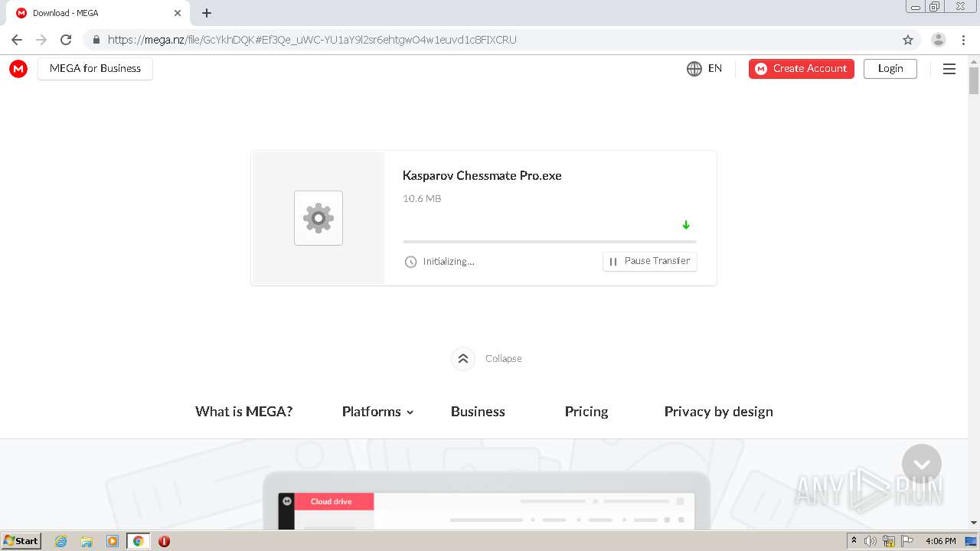
Task: Expand the Platforms dropdown
Action: click(377, 412)
